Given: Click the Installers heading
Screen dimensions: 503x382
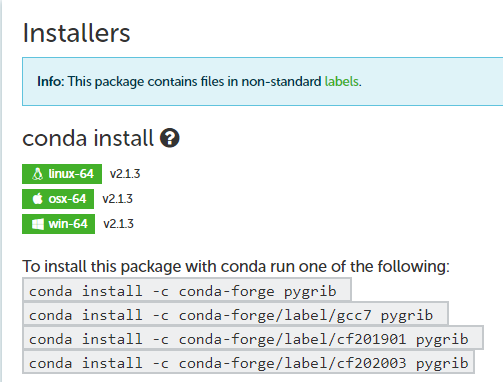Looking at the screenshot, I should pyautogui.click(x=76, y=33).
